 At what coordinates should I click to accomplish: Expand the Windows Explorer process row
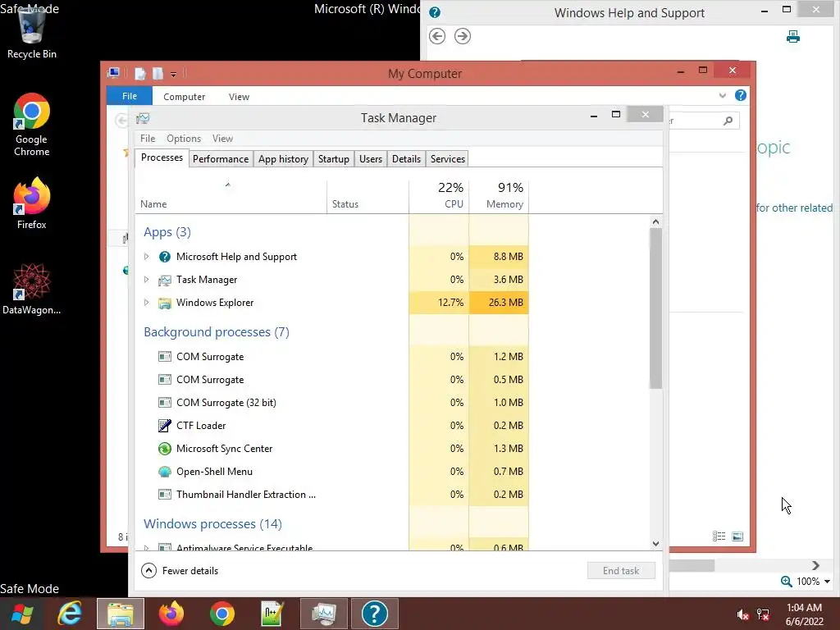[146, 303]
